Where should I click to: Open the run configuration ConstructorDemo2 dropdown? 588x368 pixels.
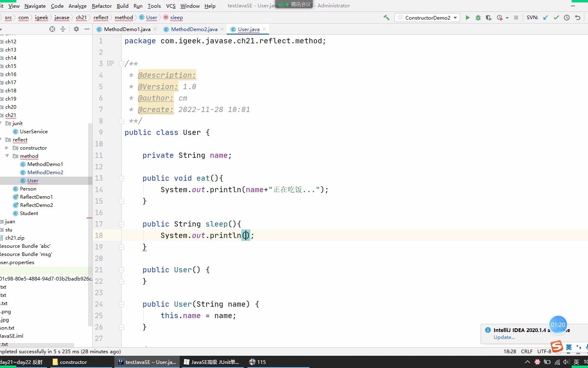tap(427, 18)
